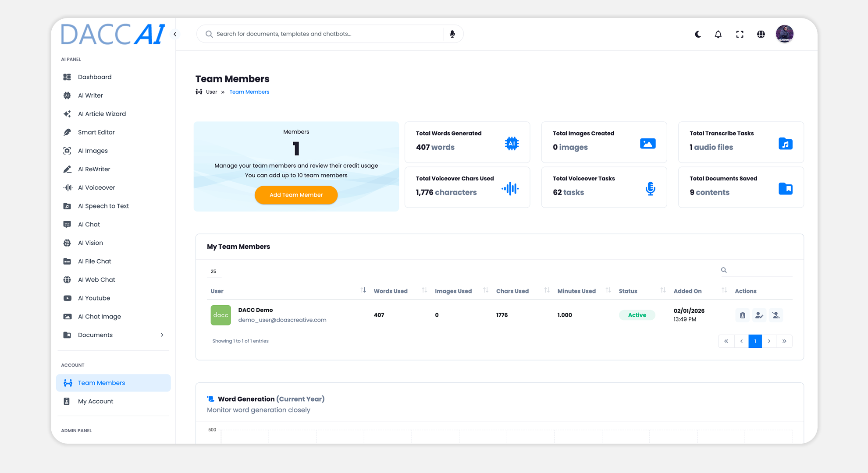Screen dimensions: 868x473
Task: Toggle sorting on Status column
Action: tap(662, 290)
